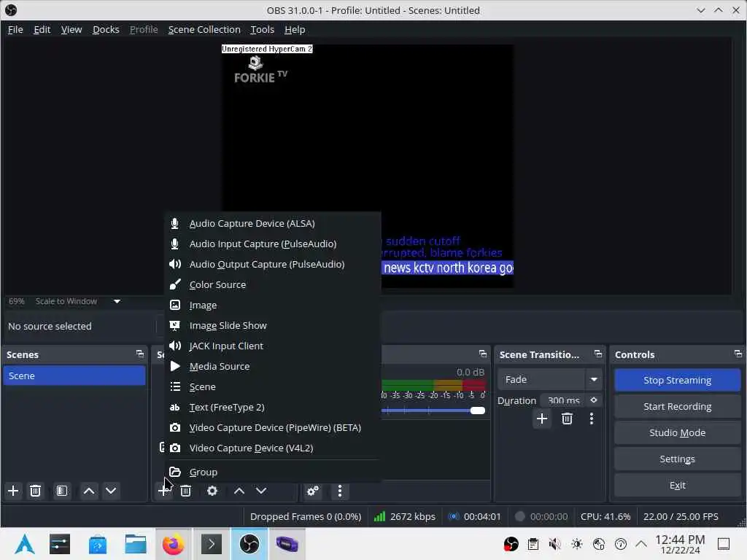Open the File menu
The height and width of the screenshot is (560, 747).
tap(15, 29)
